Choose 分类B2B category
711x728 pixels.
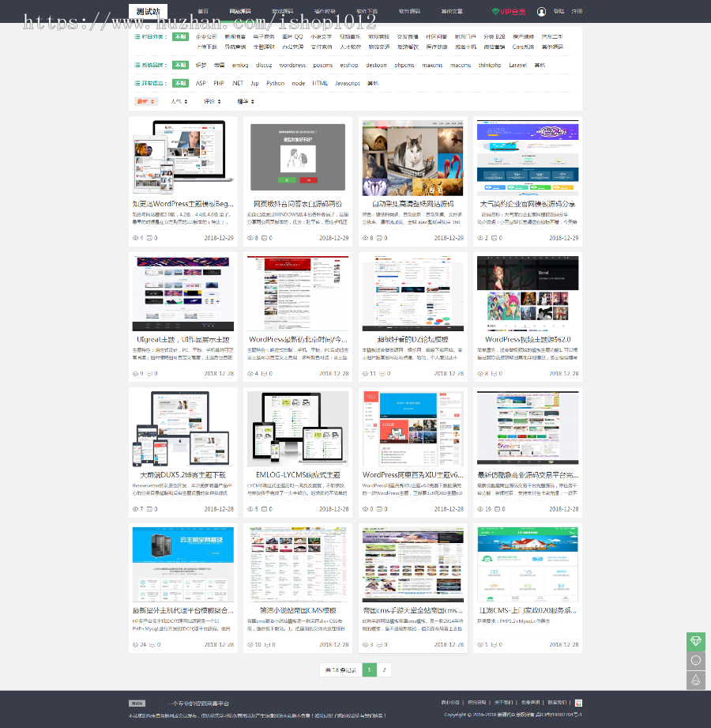click(494, 36)
